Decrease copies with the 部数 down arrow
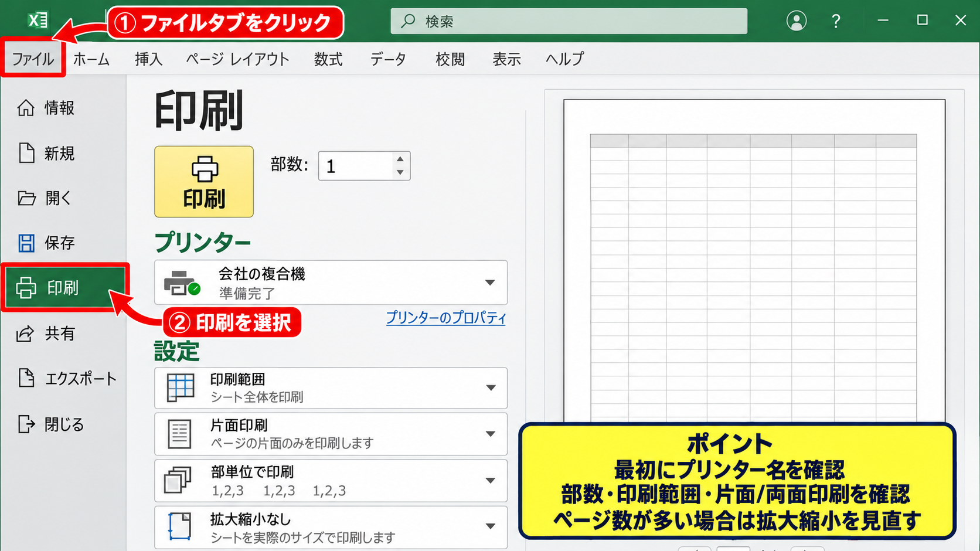The height and width of the screenshot is (551, 980). pos(400,172)
